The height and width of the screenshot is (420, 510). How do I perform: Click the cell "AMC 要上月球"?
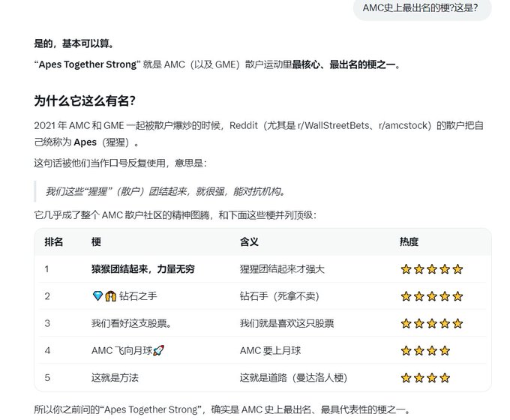pyautogui.click(x=270, y=351)
